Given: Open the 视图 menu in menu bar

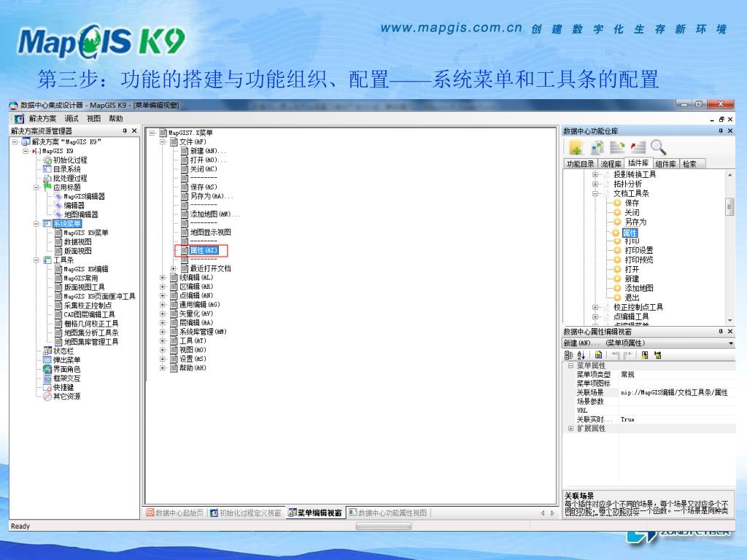Looking at the screenshot, I should pyautogui.click(x=94, y=119).
